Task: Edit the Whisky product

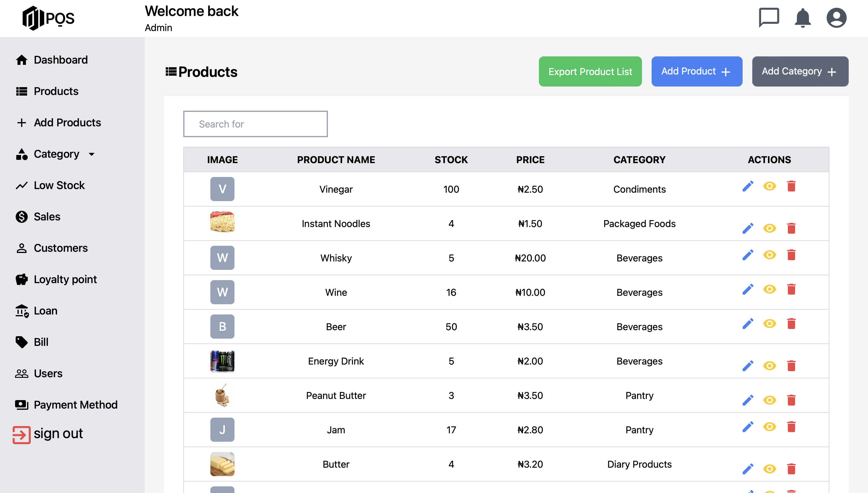Action: [748, 254]
